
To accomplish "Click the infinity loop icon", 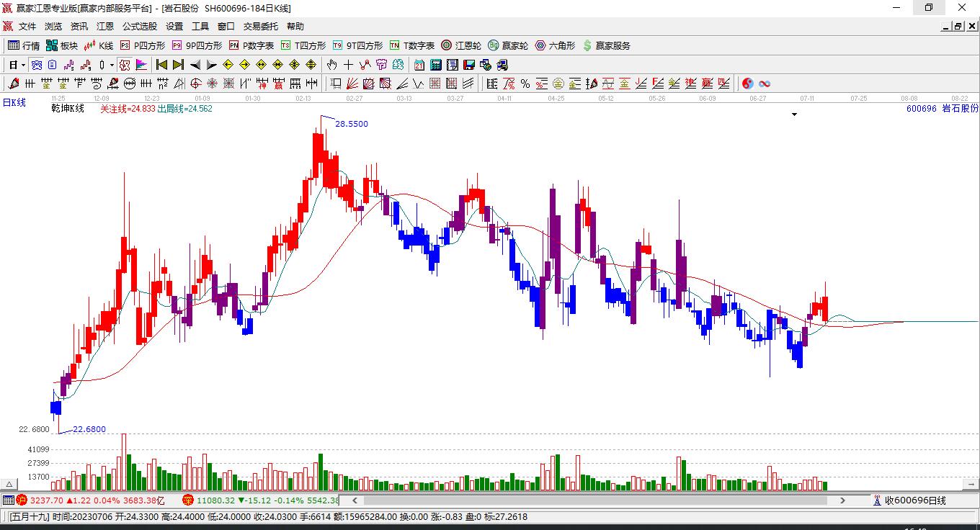I will tap(765, 84).
